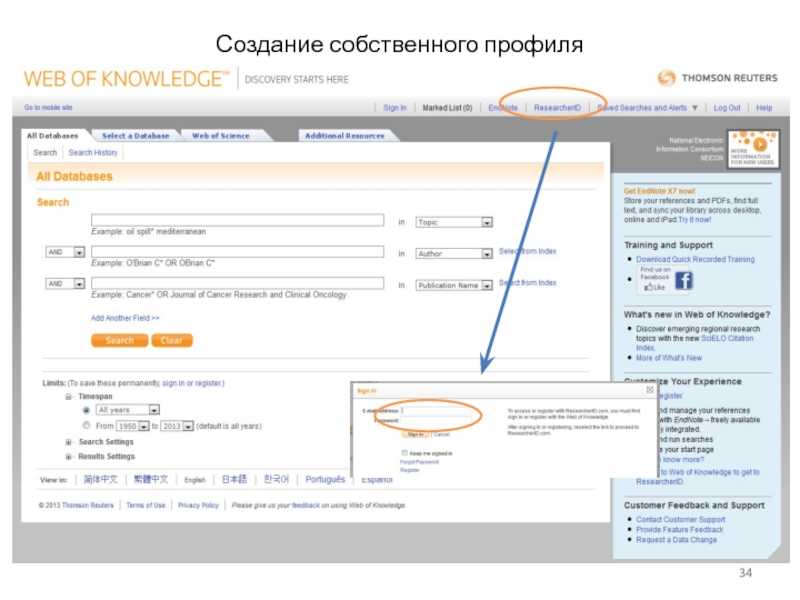Screen dimensions: 800x600
Task: Open Privacy Policy footer link
Action: pyautogui.click(x=198, y=505)
